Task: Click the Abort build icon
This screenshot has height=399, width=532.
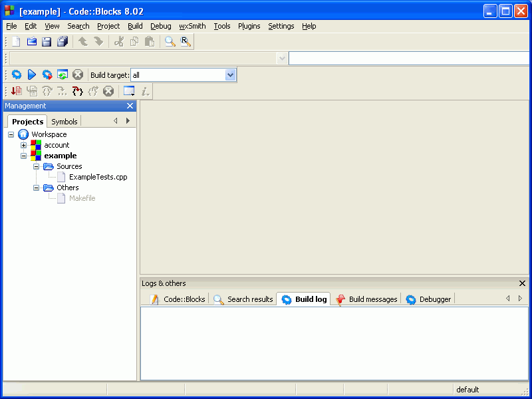Action: pos(78,74)
